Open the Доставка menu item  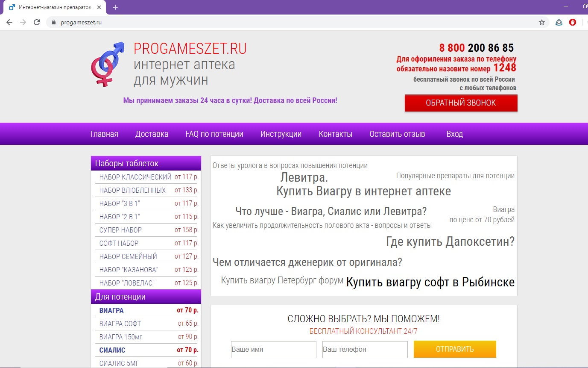tap(152, 134)
